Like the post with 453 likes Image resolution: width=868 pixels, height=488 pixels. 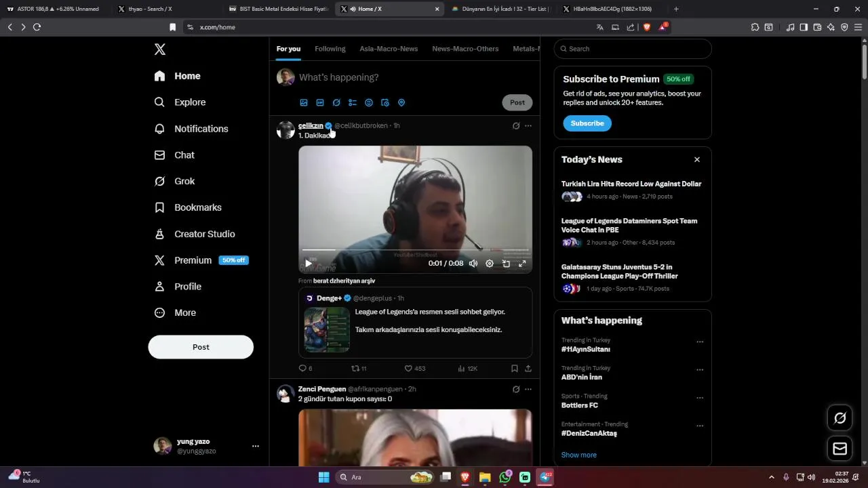pyautogui.click(x=415, y=369)
